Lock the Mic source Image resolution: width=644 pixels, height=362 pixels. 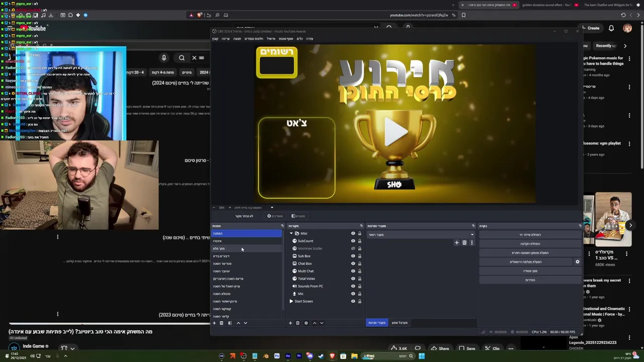click(x=359, y=294)
